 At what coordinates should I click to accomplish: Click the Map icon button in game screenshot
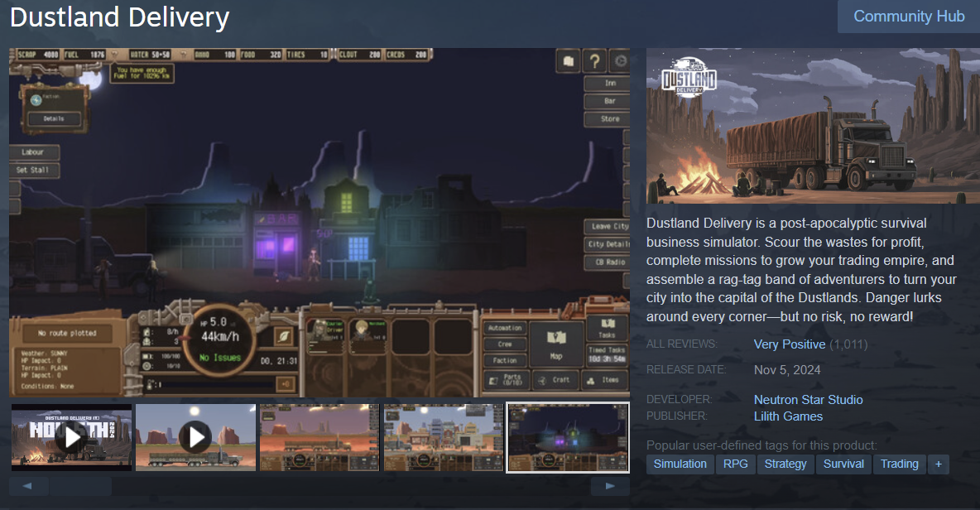tap(556, 344)
